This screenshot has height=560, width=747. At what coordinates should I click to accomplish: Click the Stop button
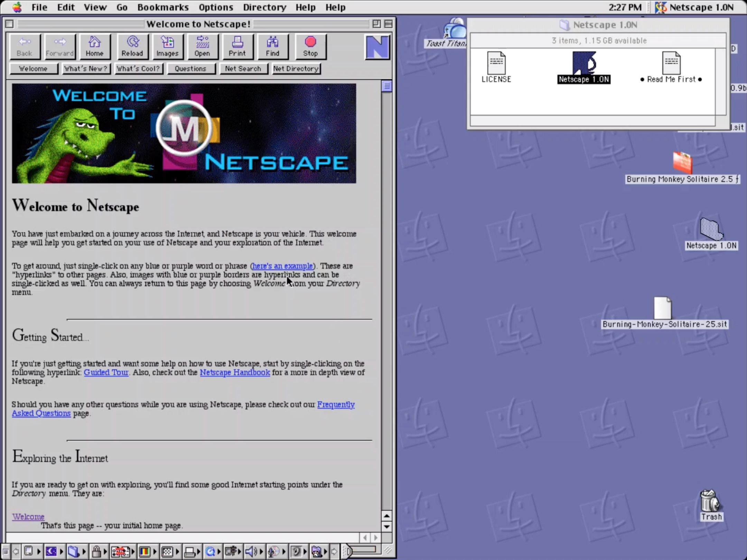(310, 45)
